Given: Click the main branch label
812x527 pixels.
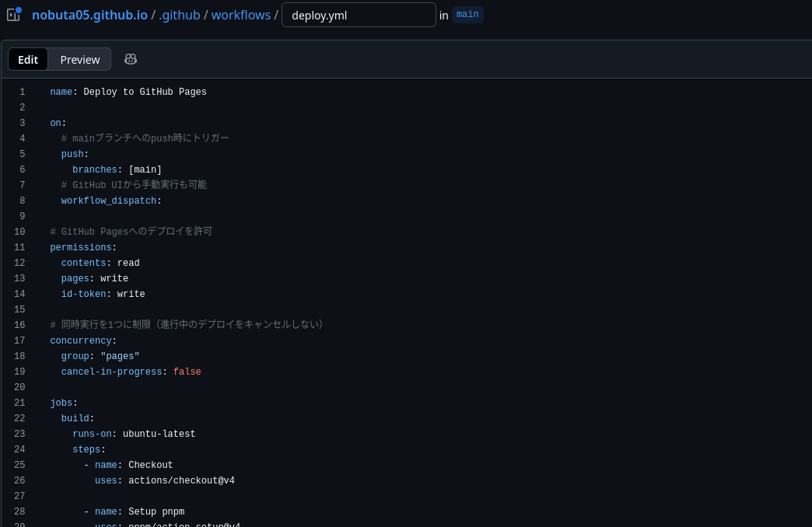Looking at the screenshot, I should (x=467, y=15).
